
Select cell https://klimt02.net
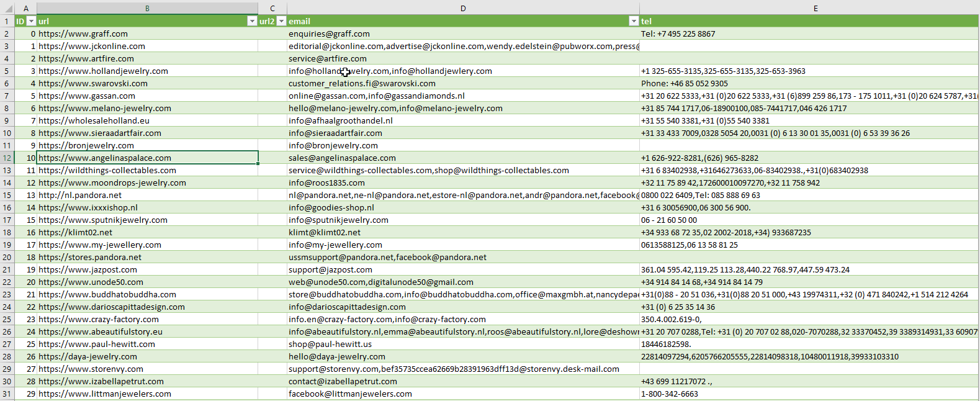pos(147,232)
